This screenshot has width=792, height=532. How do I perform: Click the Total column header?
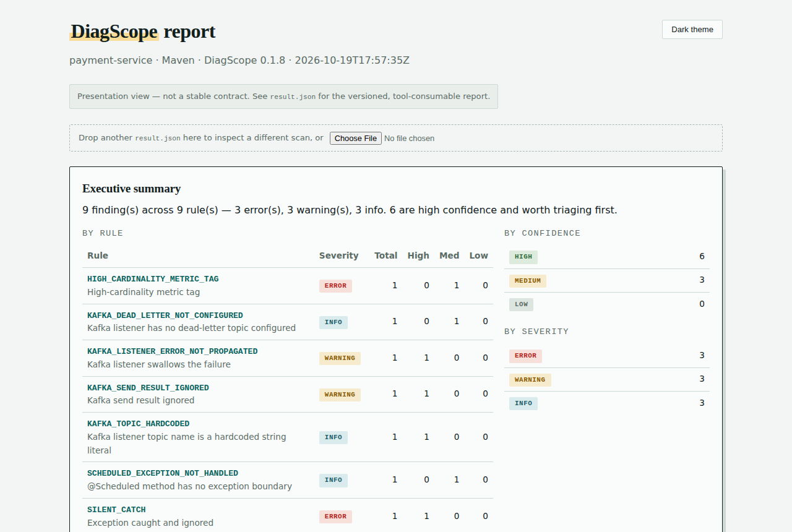click(386, 255)
